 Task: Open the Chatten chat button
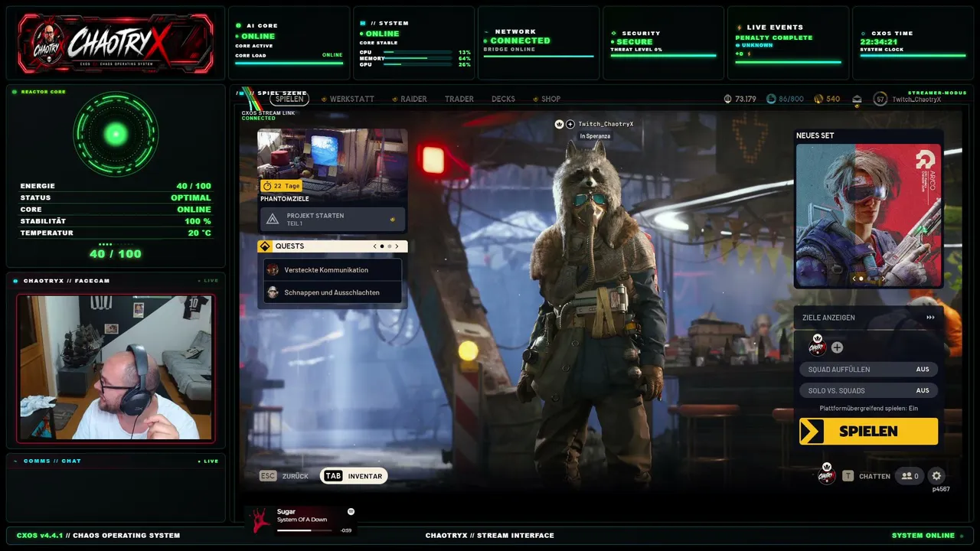(868, 476)
